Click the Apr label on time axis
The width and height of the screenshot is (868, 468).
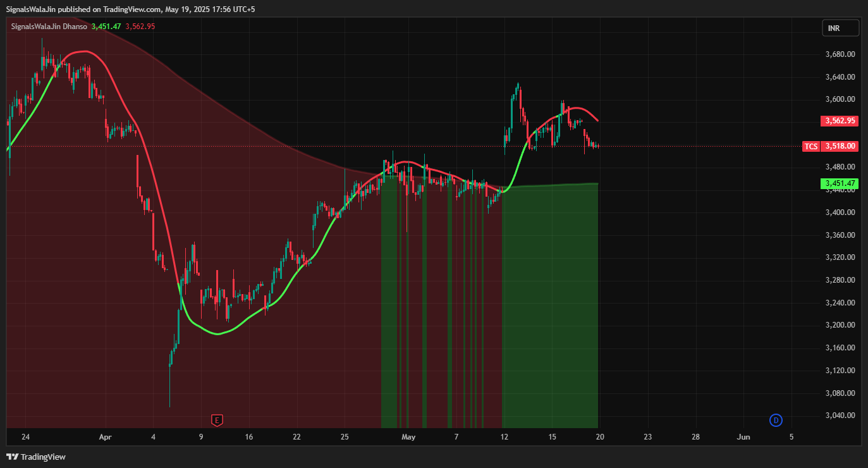tap(105, 437)
